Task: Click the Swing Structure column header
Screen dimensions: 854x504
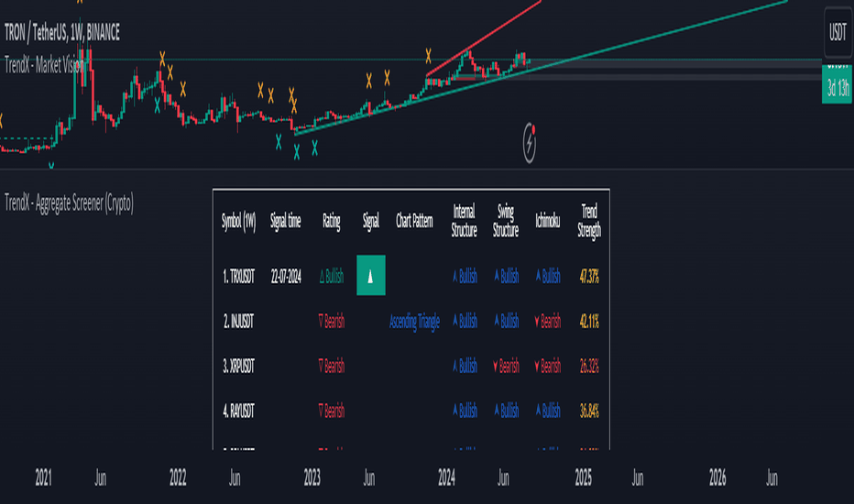Action: pos(506,221)
